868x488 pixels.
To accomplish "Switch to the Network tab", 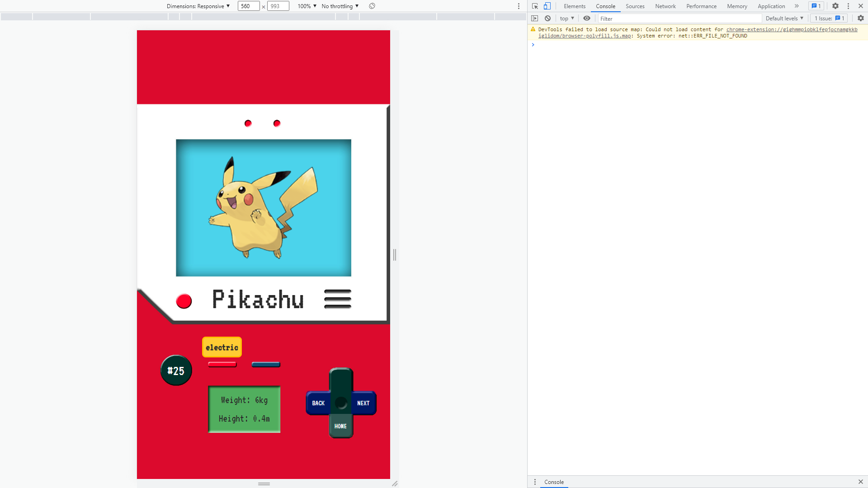I will pos(665,6).
